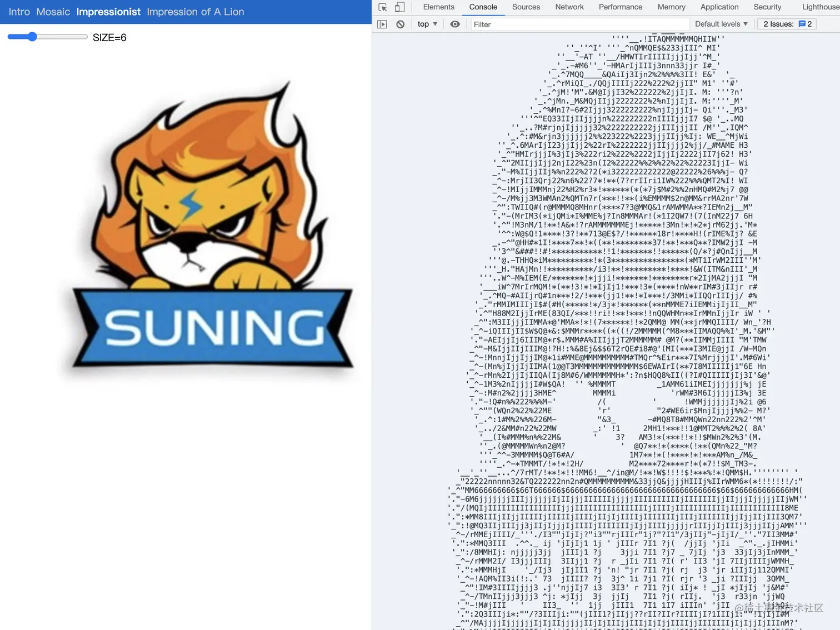
Task: Switch to the Elements tab
Action: point(438,7)
